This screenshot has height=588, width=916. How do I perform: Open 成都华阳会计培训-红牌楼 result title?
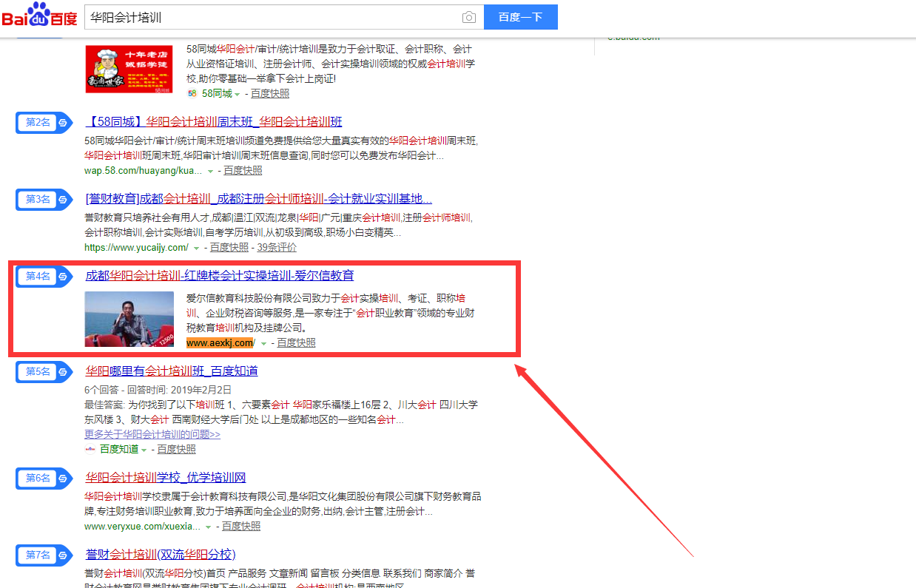220,276
